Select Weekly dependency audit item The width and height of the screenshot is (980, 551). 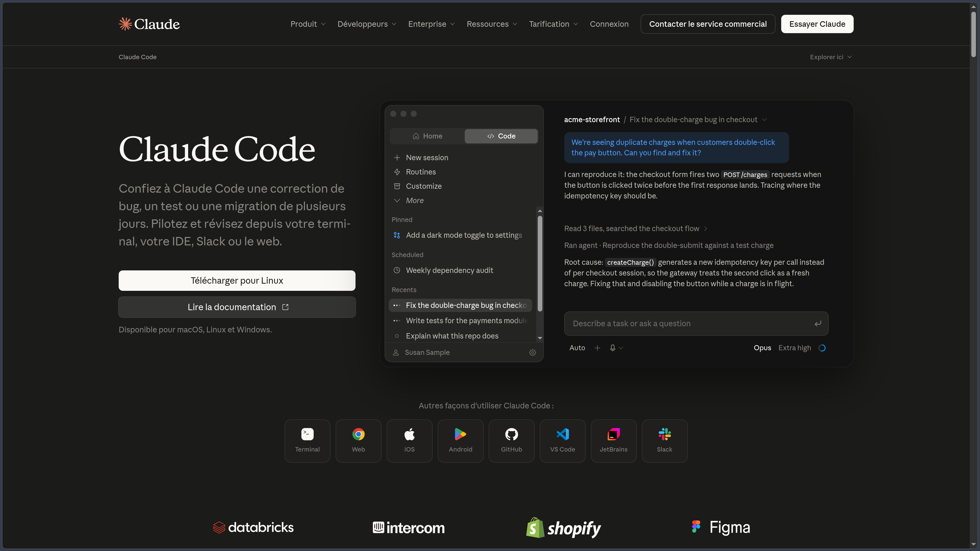coord(449,270)
